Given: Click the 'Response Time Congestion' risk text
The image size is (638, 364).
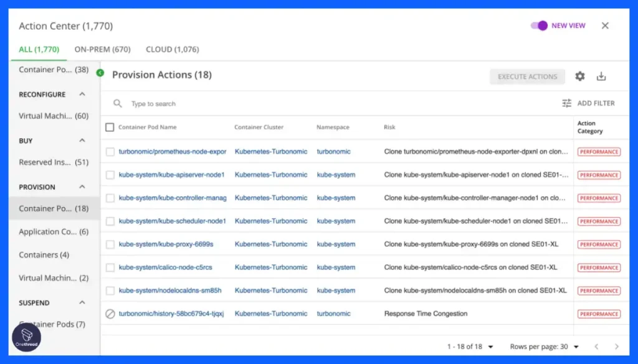Looking at the screenshot, I should coord(426,314).
